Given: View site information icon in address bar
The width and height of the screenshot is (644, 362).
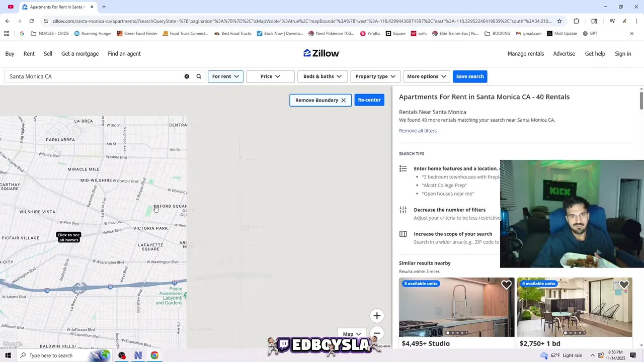Looking at the screenshot, I should pyautogui.click(x=46, y=21).
